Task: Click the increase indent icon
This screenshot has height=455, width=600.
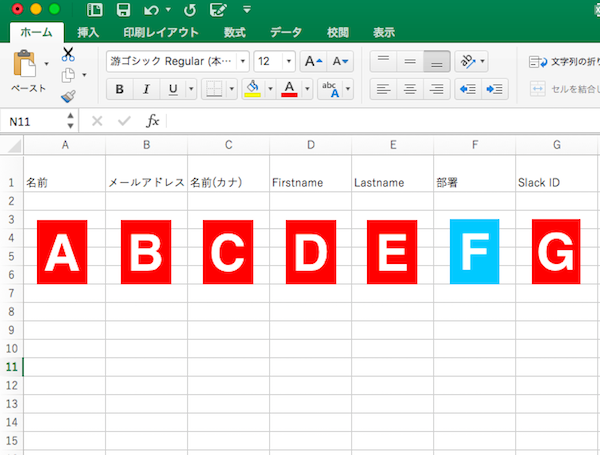Action: click(x=494, y=89)
